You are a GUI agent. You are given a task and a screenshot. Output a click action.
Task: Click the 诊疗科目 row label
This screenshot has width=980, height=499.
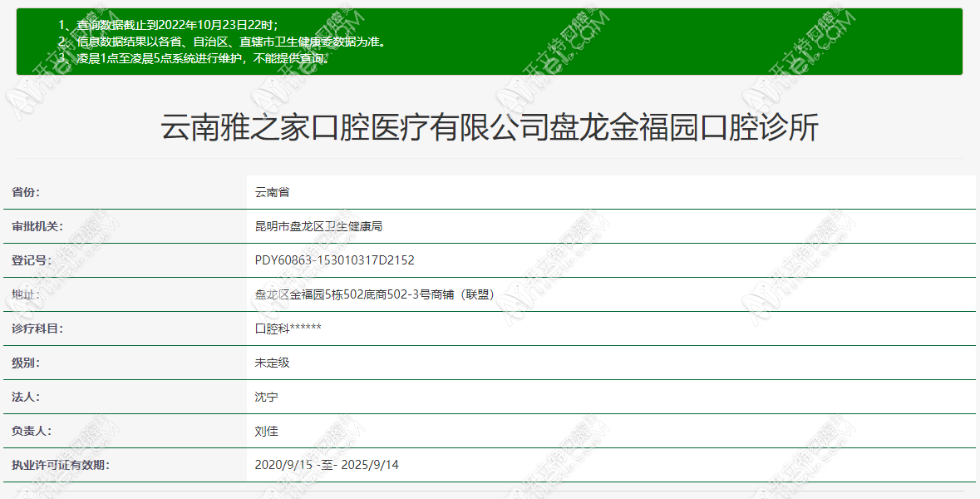(x=37, y=329)
